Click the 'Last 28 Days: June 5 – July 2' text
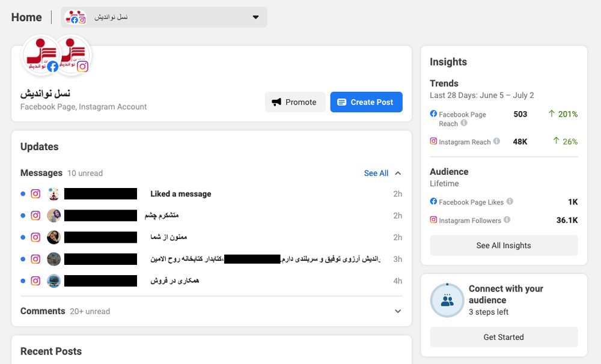This screenshot has width=601, height=364. click(x=482, y=96)
